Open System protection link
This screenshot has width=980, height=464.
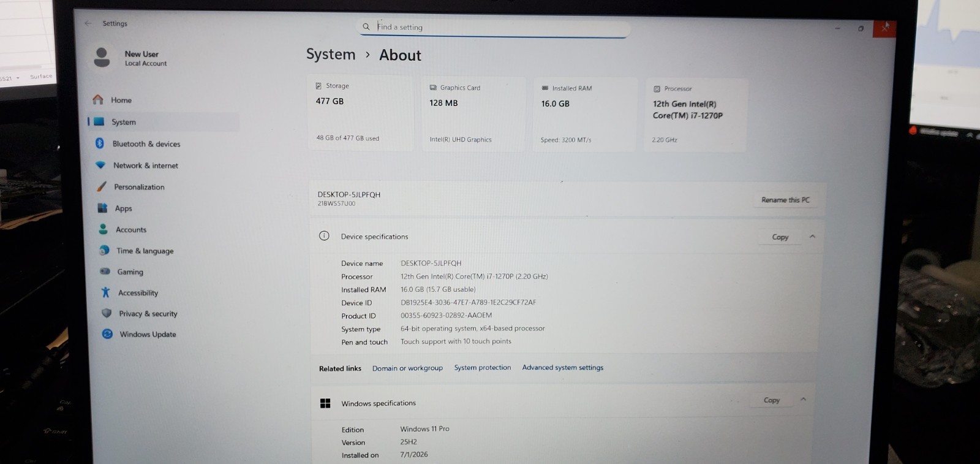tap(482, 368)
